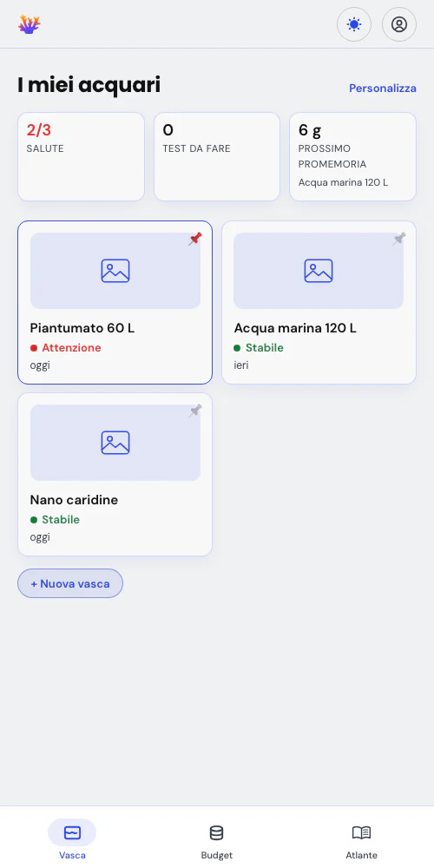The image size is (434, 868).
Task: Switch to the Budget tab
Action: coord(216,839)
